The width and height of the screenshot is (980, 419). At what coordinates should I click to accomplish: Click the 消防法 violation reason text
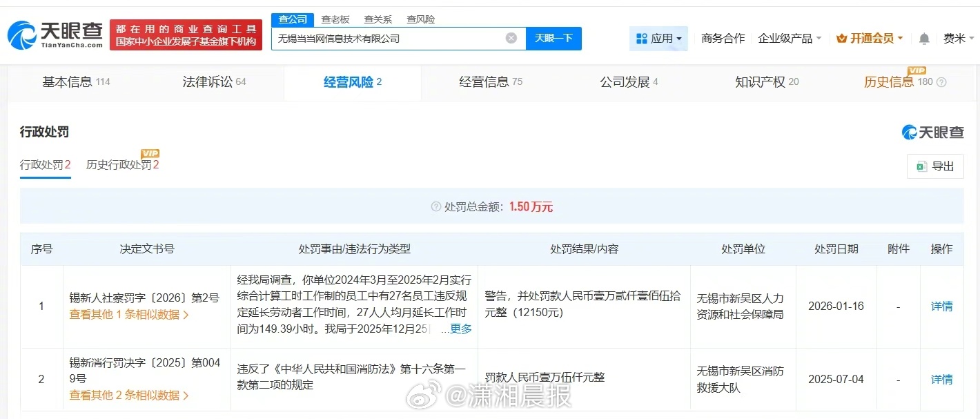(352, 377)
